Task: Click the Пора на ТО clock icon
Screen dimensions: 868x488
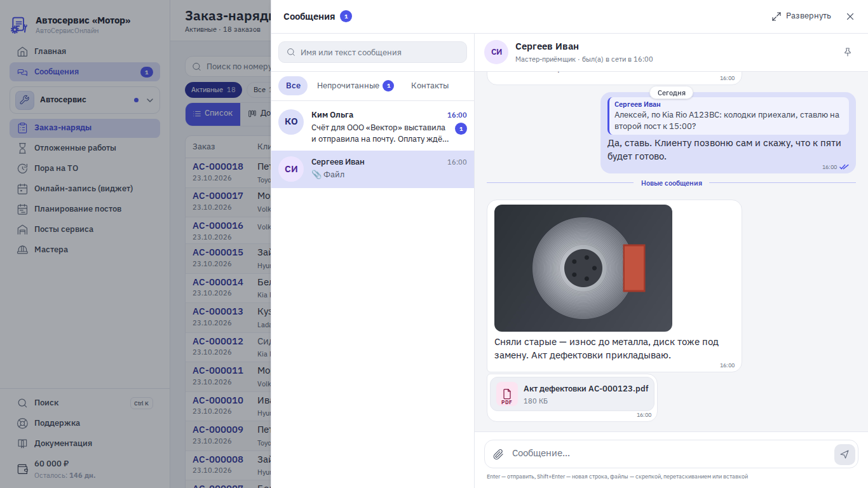Action: [x=23, y=168]
